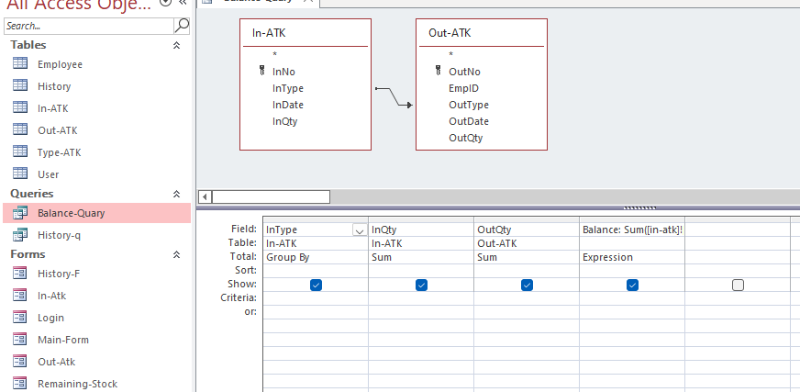Image resolution: width=800 pixels, height=392 pixels.
Task: Click the History-F form icon
Action: coord(20,274)
